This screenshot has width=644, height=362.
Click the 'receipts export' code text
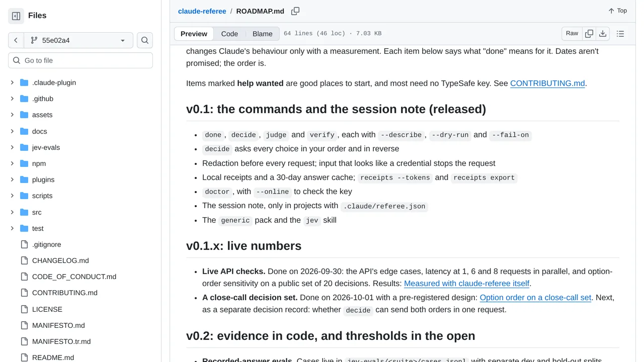click(484, 178)
